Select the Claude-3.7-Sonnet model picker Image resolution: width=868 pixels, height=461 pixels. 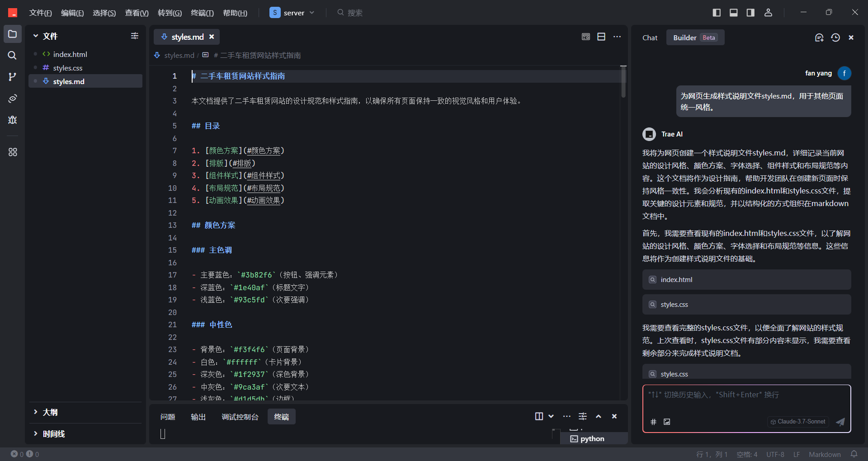click(x=798, y=422)
